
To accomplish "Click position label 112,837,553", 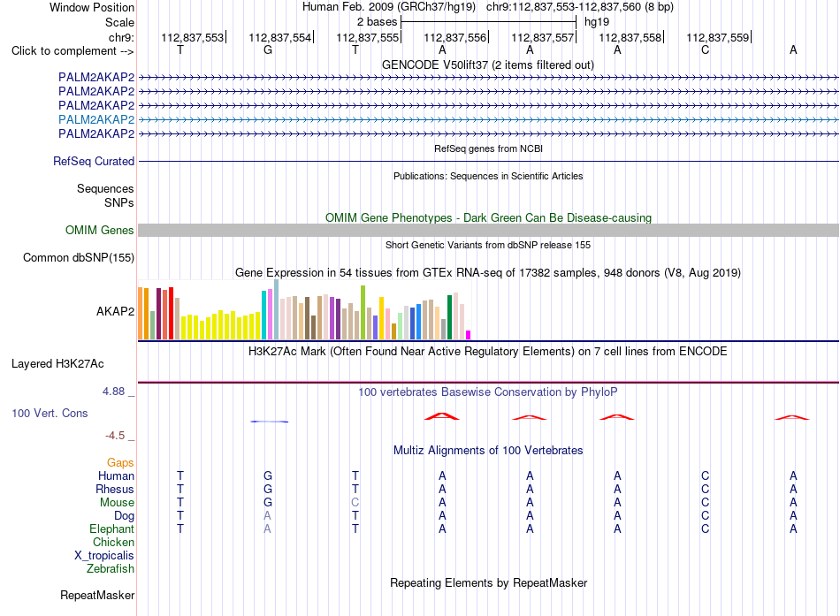I will 193,37.
